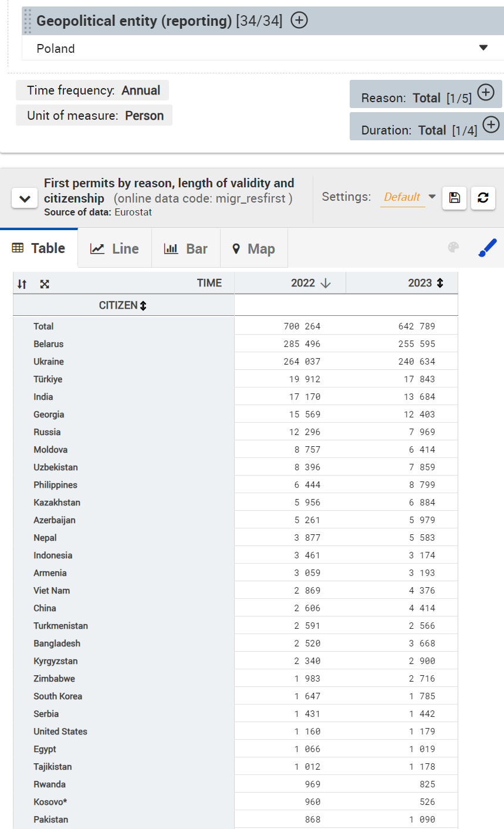This screenshot has height=829, width=504.
Task: Toggle sorting on the 2023 column
Action: pos(440,283)
